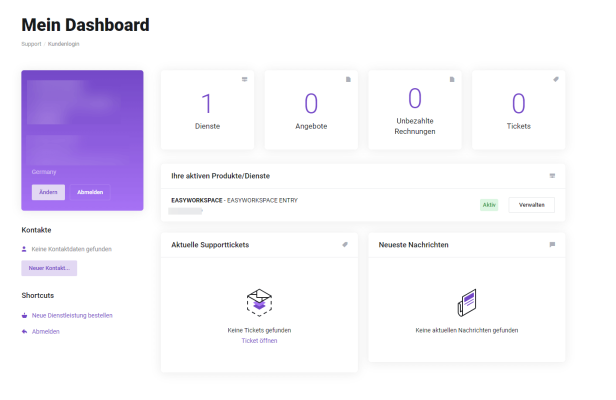Click icon in Ihre aktiven Produkte/Dienste header
The image size is (616, 400).
pyautogui.click(x=552, y=176)
